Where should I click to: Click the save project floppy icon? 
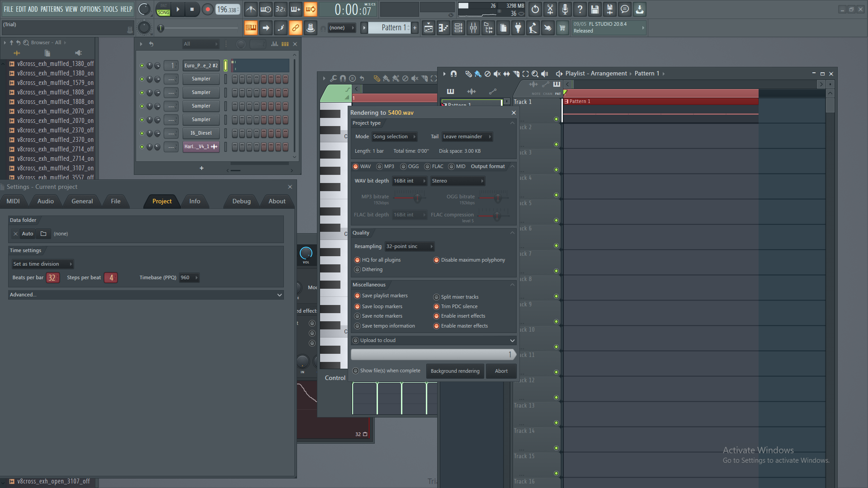(x=595, y=9)
